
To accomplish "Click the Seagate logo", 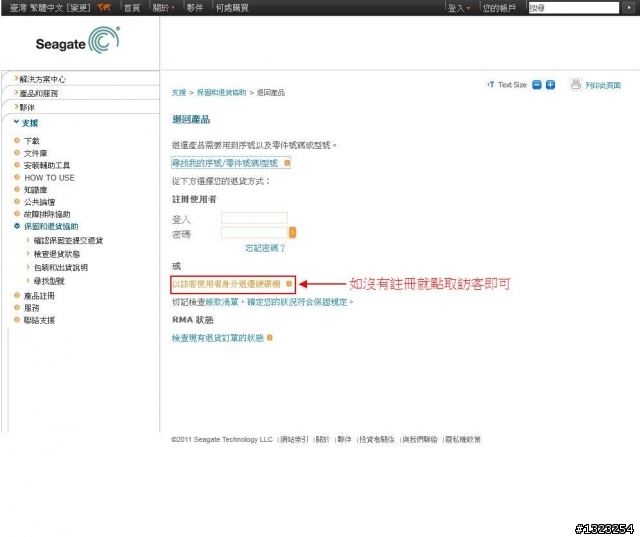I will click(x=78, y=40).
